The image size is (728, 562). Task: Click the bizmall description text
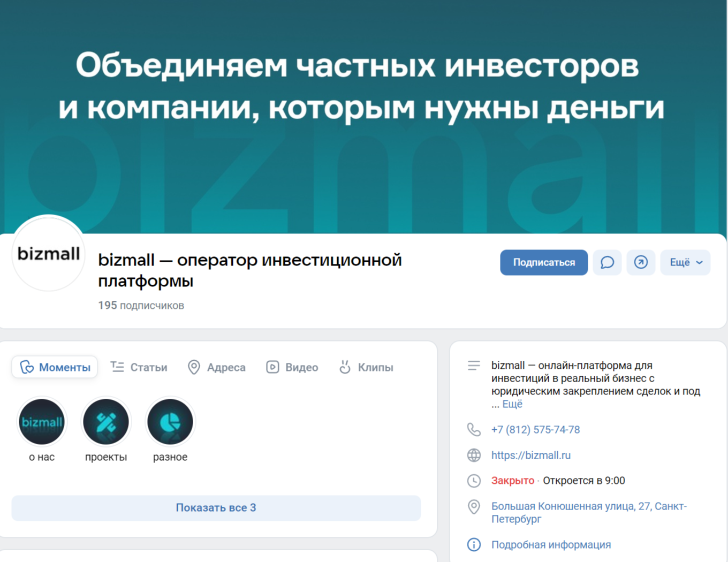[x=596, y=384]
